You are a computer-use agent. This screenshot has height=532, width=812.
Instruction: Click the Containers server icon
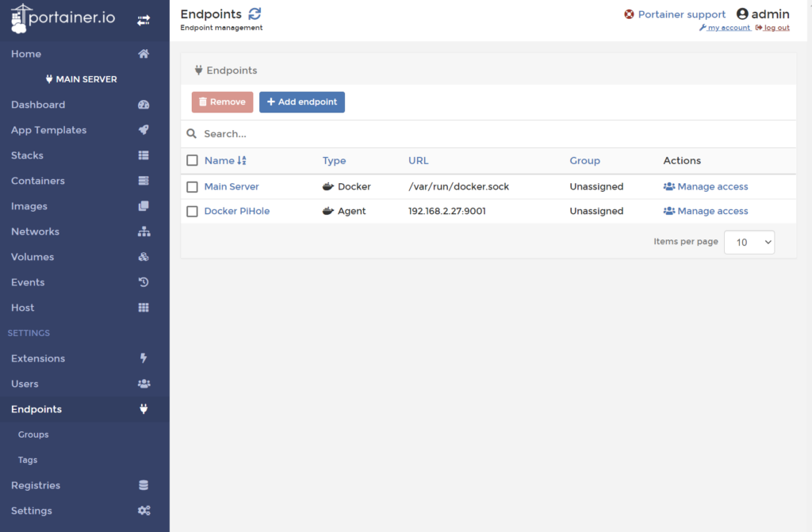click(x=144, y=181)
